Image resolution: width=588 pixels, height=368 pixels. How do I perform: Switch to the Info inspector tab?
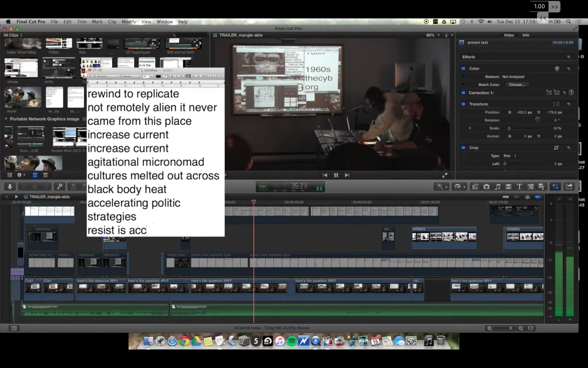(526, 35)
